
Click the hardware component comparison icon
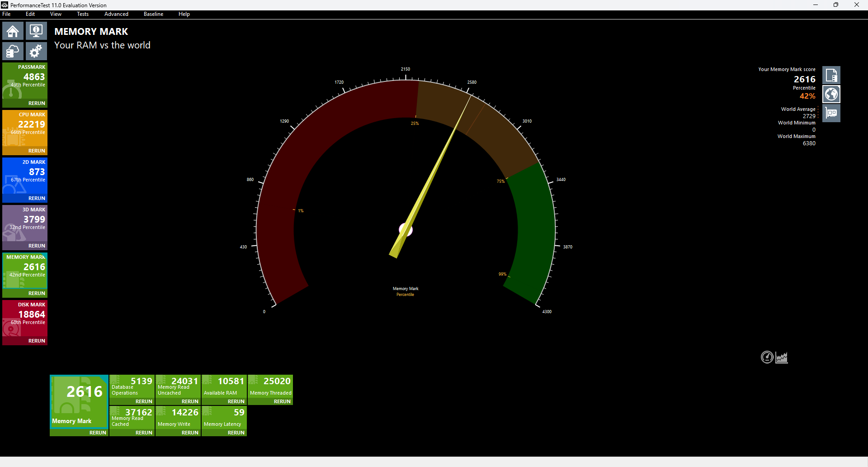[x=831, y=113]
